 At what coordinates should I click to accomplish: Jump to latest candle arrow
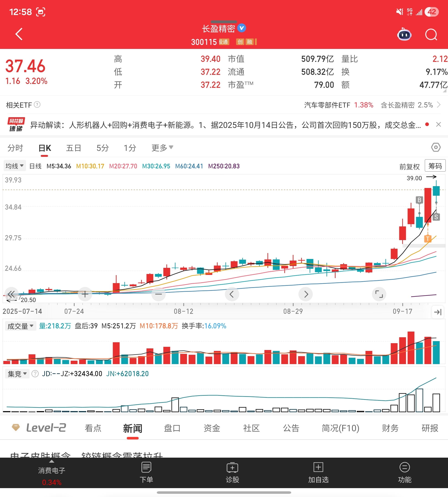[x=438, y=312]
